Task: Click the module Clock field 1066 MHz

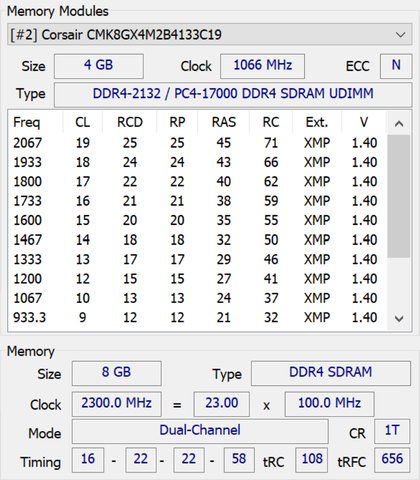Action: (262, 66)
